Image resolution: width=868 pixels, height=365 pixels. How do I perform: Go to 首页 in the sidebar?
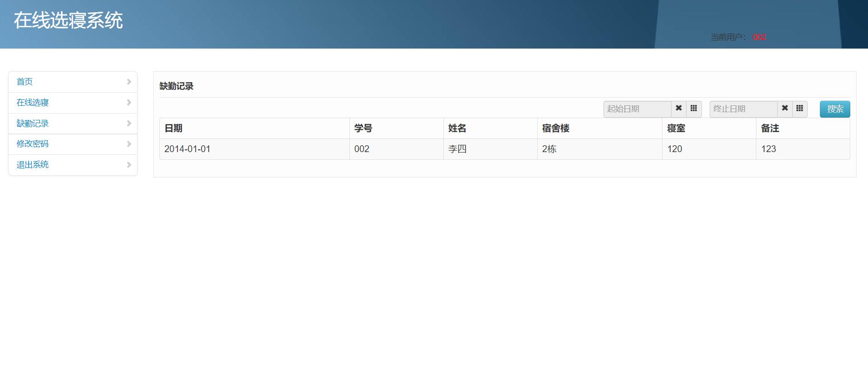pos(73,82)
